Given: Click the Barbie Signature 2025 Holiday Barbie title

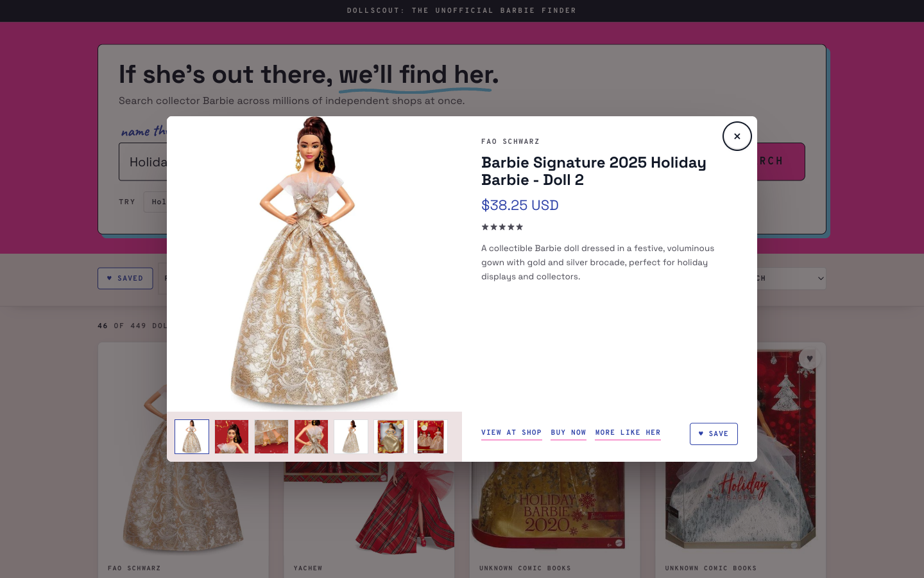Looking at the screenshot, I should pyautogui.click(x=594, y=171).
